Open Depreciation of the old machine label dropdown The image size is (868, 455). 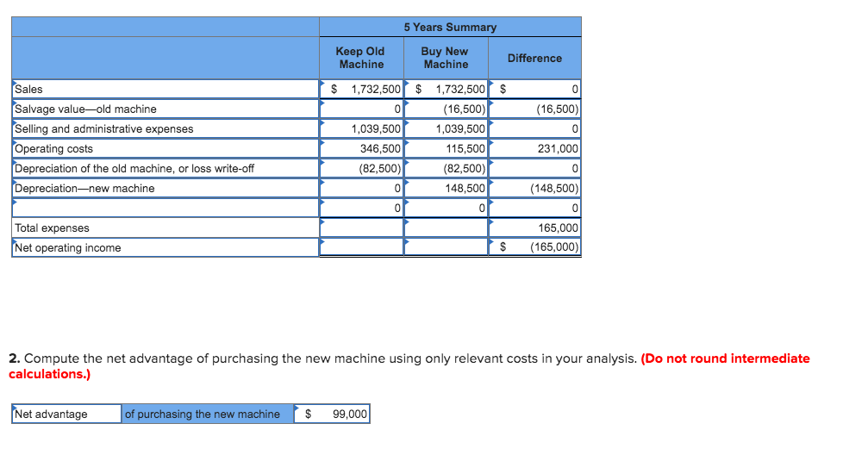click(x=165, y=169)
